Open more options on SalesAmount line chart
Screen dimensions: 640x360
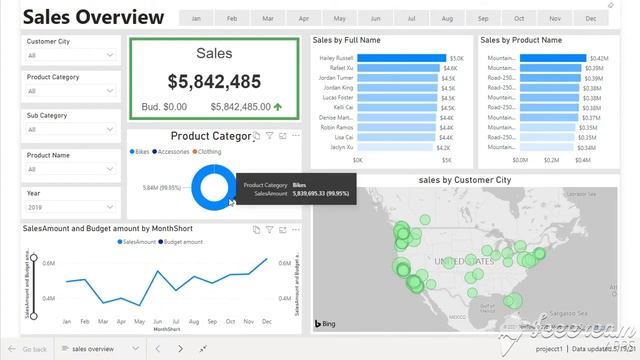tap(296, 230)
